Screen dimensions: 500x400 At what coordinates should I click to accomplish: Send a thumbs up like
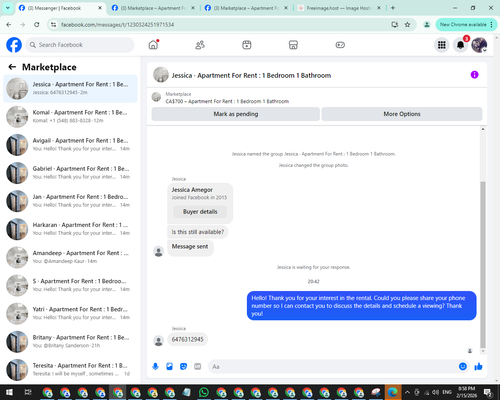click(478, 367)
